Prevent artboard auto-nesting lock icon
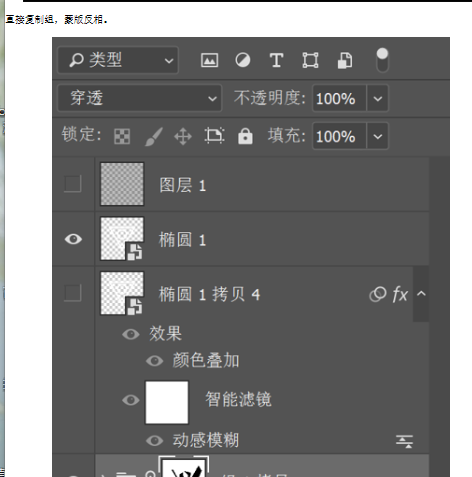The image size is (472, 477). point(214,136)
